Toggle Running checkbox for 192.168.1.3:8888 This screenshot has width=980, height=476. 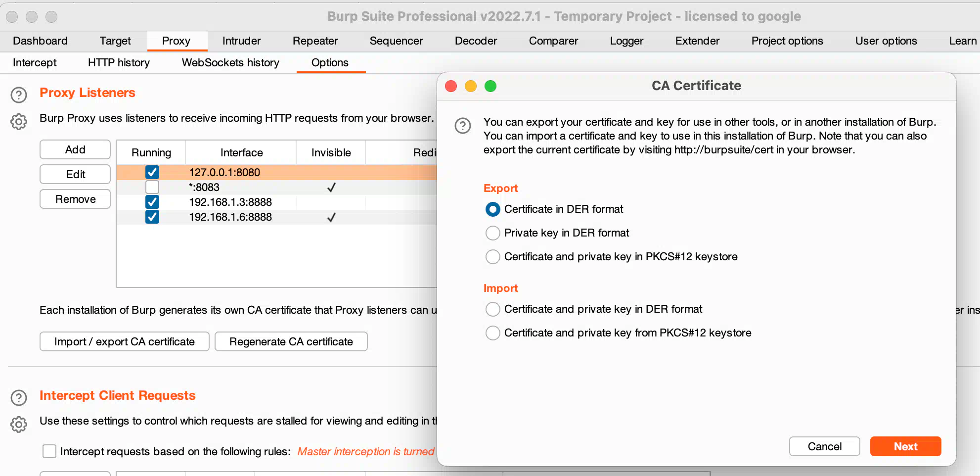coord(152,202)
